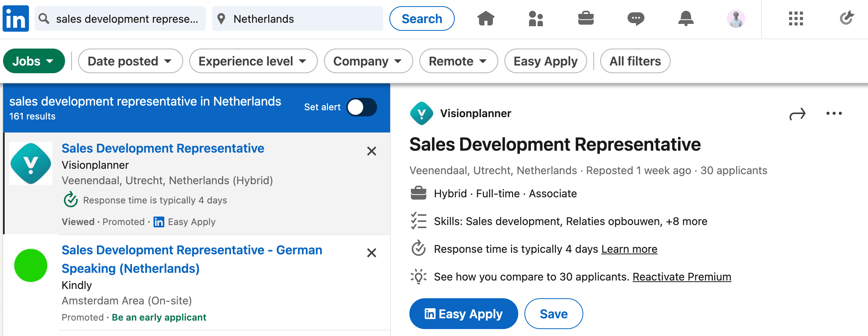Click the Be an early applicant text
This screenshot has height=336, width=868.
coord(159,318)
